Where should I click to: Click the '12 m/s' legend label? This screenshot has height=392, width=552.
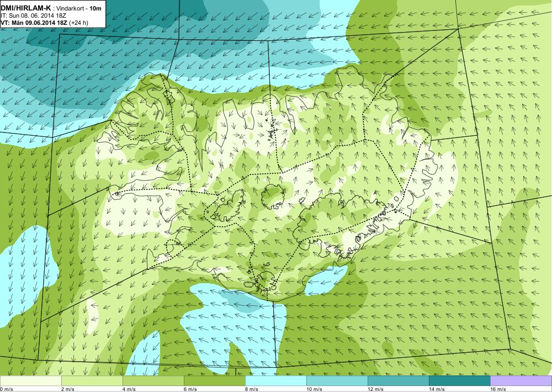coord(375,389)
